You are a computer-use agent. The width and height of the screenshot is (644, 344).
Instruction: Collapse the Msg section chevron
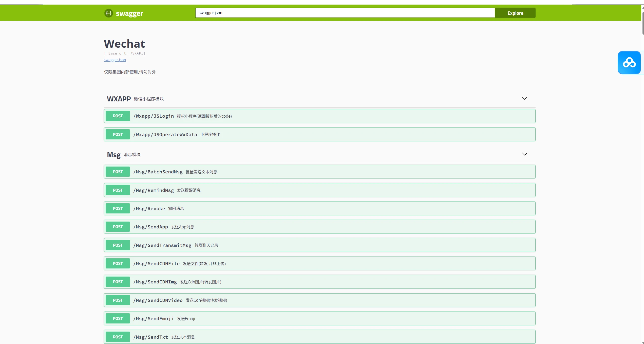[524, 154]
